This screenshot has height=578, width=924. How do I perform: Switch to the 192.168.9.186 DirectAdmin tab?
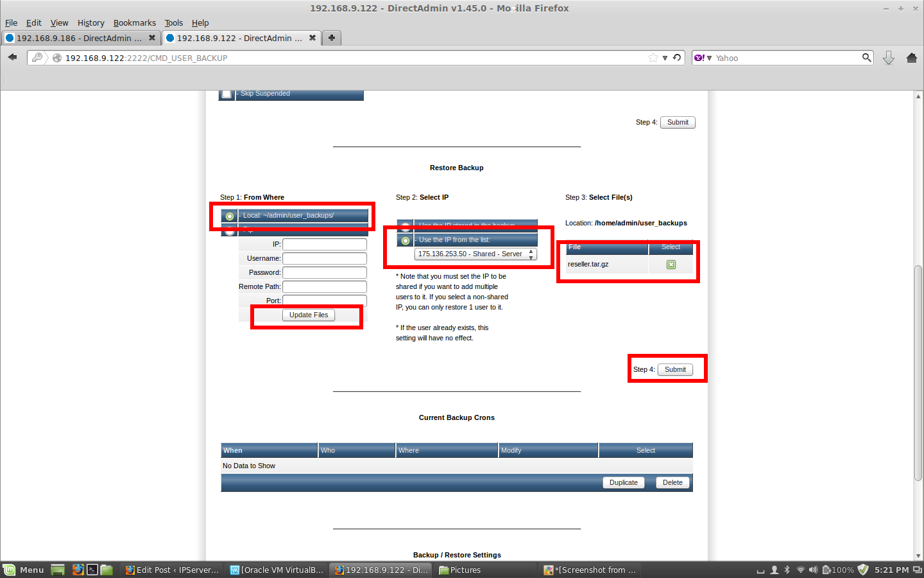(x=78, y=38)
